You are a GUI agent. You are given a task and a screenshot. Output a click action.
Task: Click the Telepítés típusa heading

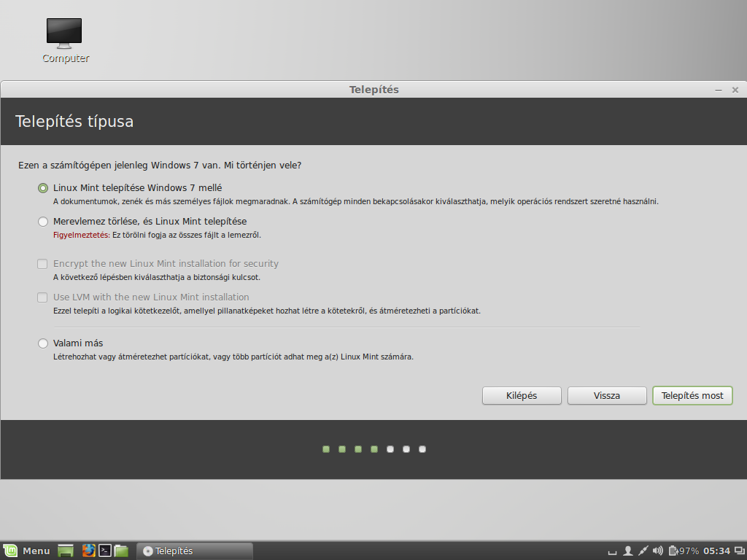pyautogui.click(x=74, y=122)
